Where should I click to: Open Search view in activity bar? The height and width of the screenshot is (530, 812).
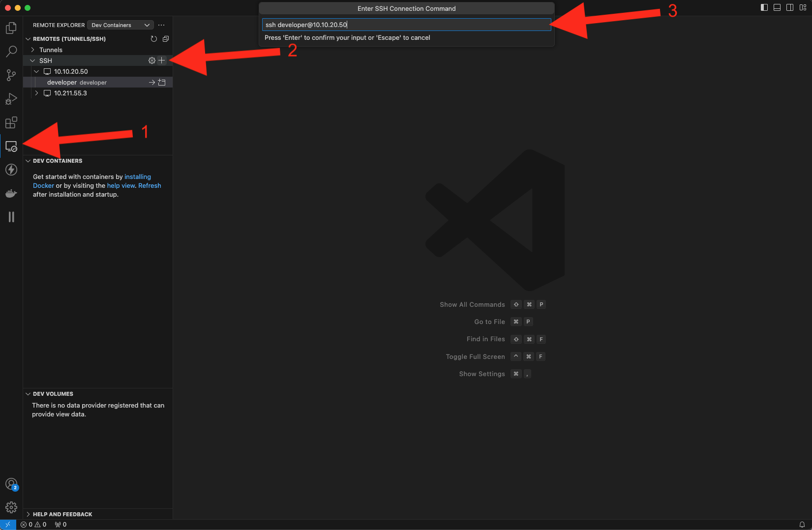(x=11, y=51)
